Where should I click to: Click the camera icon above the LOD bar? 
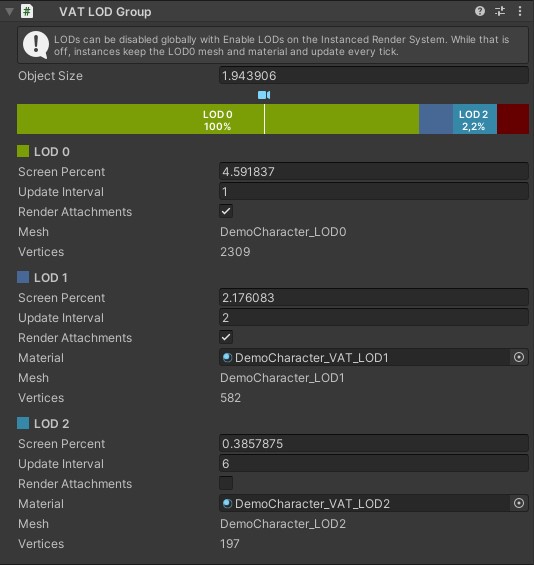(264, 95)
